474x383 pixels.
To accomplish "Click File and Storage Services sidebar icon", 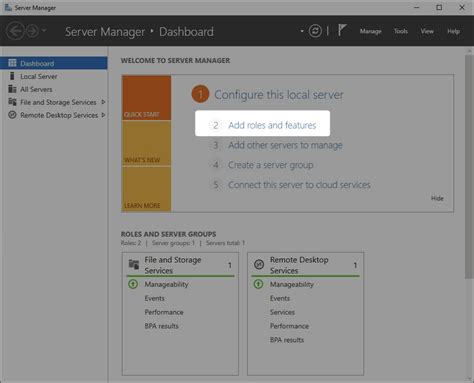I will 12,102.
